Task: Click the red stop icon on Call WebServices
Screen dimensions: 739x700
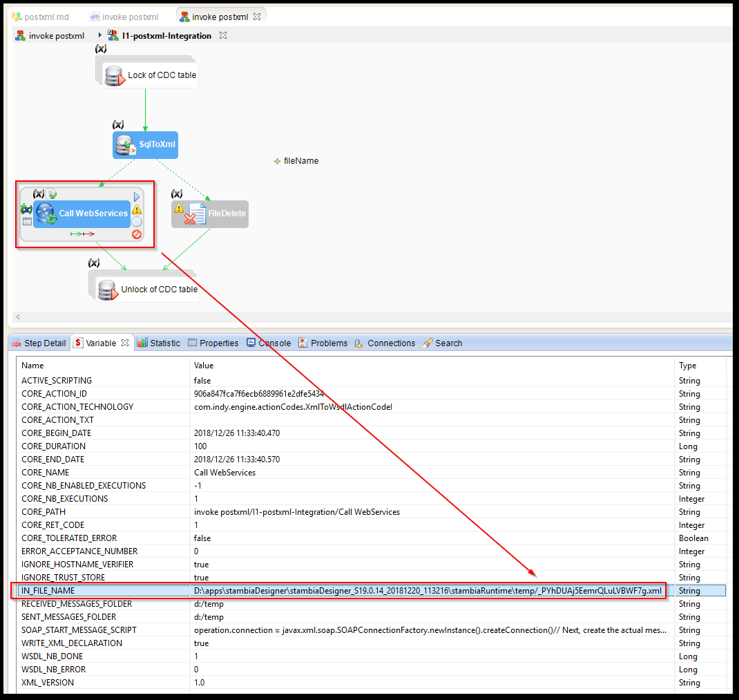Action: (137, 234)
